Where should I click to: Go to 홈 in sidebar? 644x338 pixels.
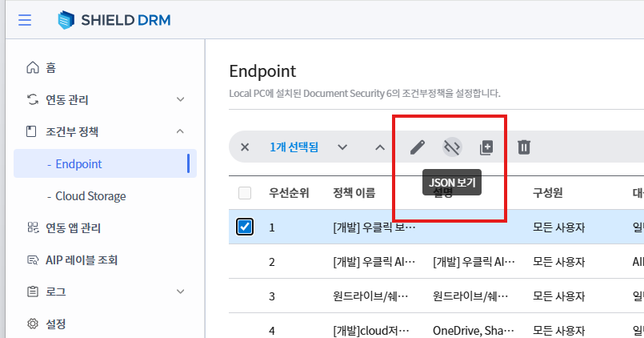50,67
